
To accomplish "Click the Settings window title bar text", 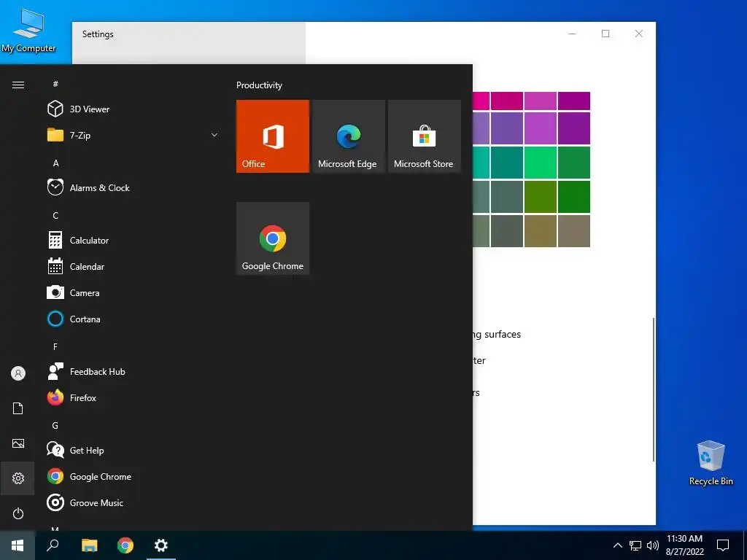I will pyautogui.click(x=98, y=34).
